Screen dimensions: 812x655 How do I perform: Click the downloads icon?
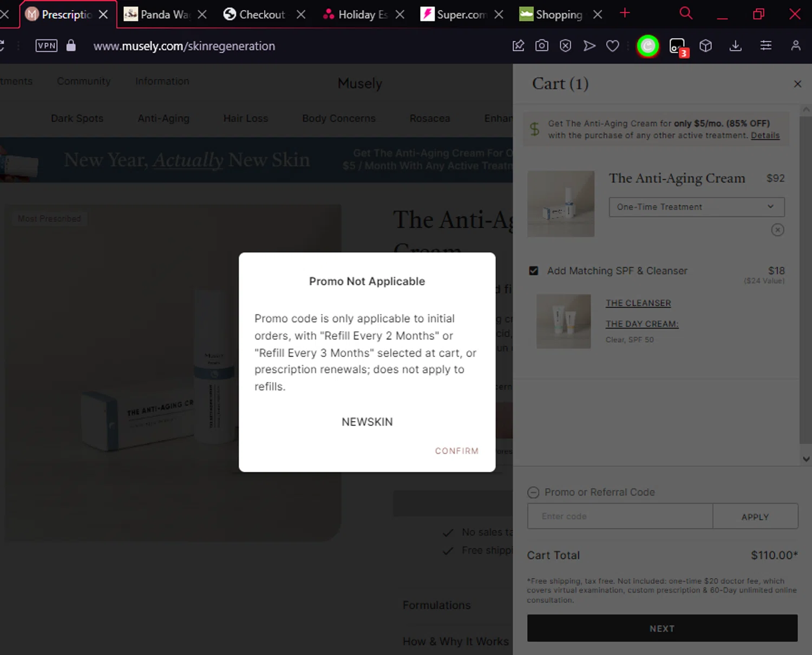[735, 46]
